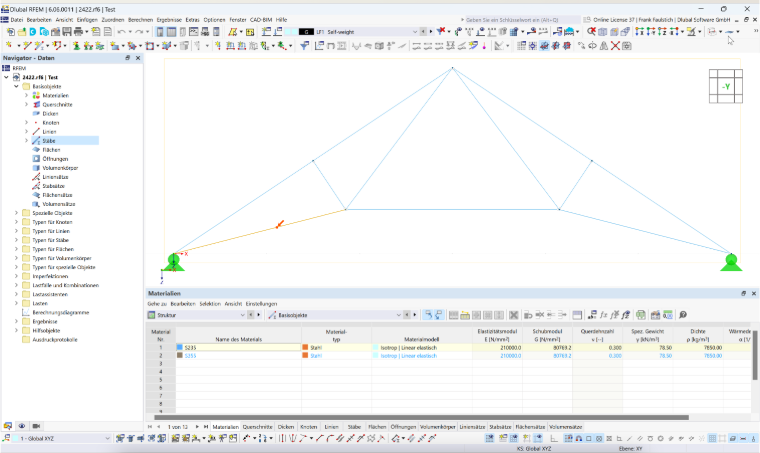Click the Undo arrow icon
This screenshot has height=453, width=760.
pos(121,31)
